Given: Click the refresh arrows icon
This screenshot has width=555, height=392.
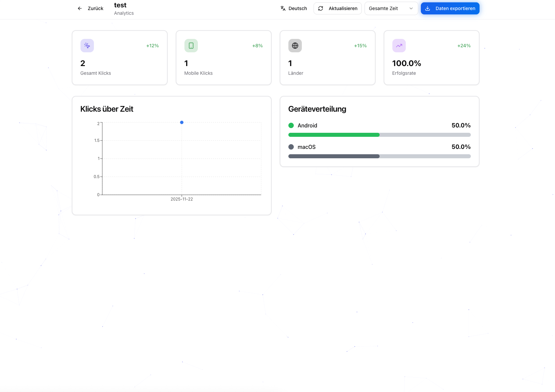Looking at the screenshot, I should (x=321, y=8).
